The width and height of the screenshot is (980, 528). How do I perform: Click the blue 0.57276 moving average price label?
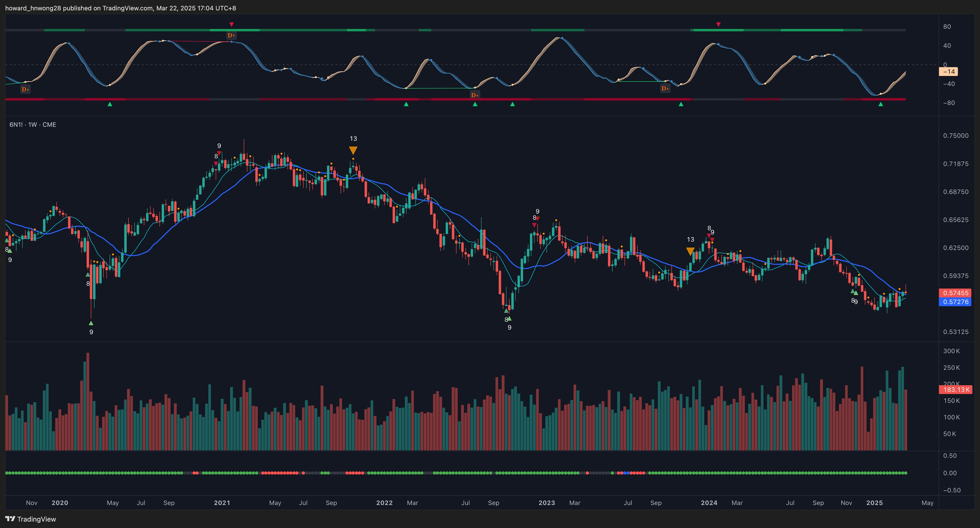[955, 302]
